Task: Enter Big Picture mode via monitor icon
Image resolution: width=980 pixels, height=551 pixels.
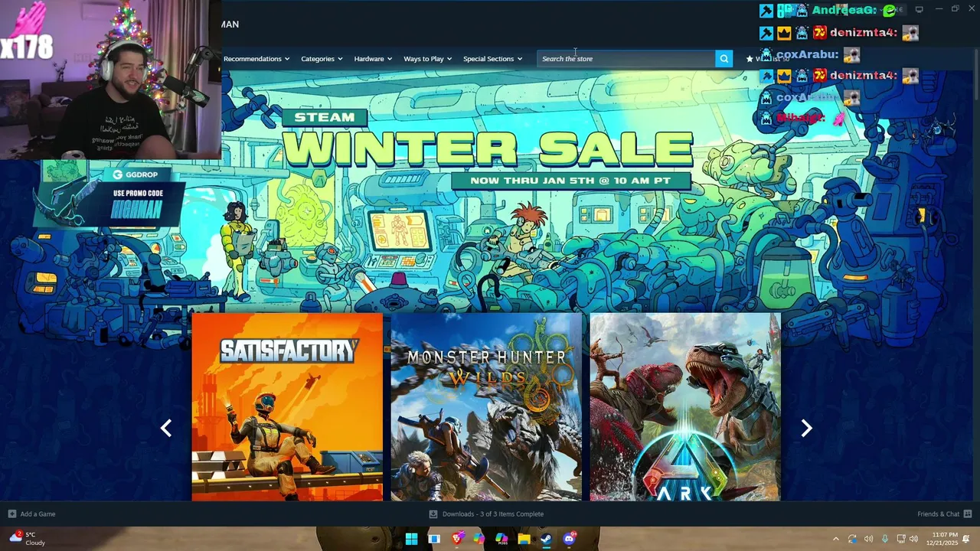Action: point(919,9)
